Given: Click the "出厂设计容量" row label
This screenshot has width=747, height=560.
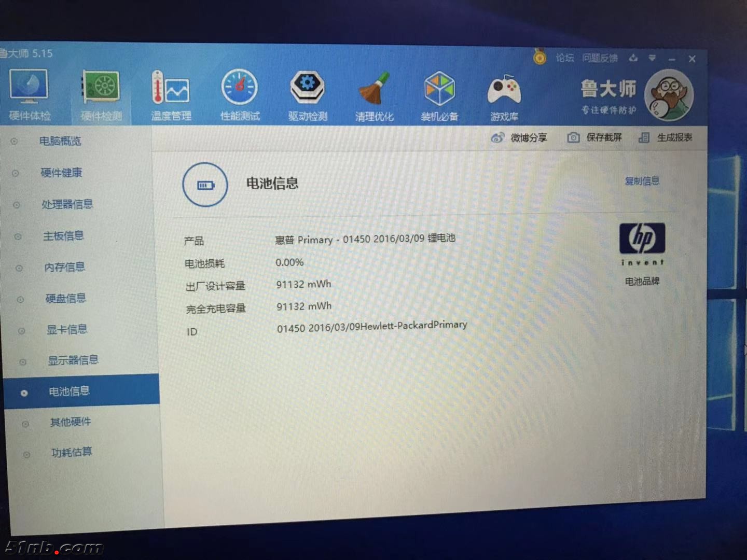Looking at the screenshot, I should (215, 286).
